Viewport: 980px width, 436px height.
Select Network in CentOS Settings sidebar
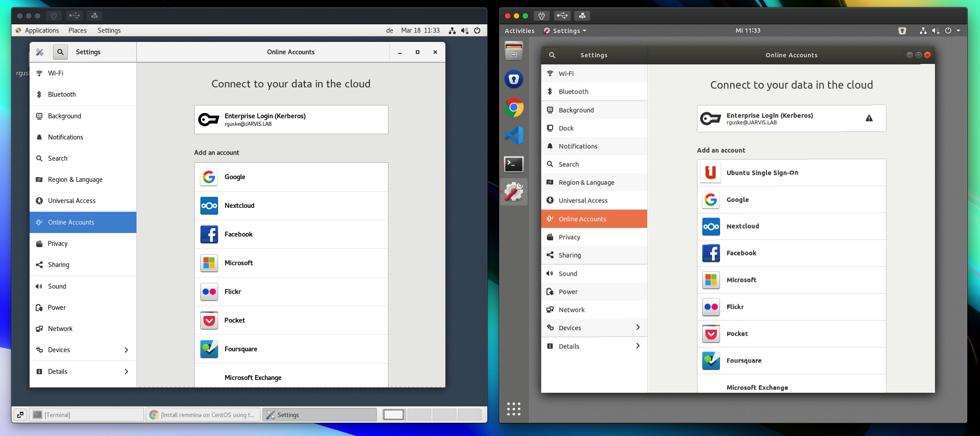[x=83, y=329]
